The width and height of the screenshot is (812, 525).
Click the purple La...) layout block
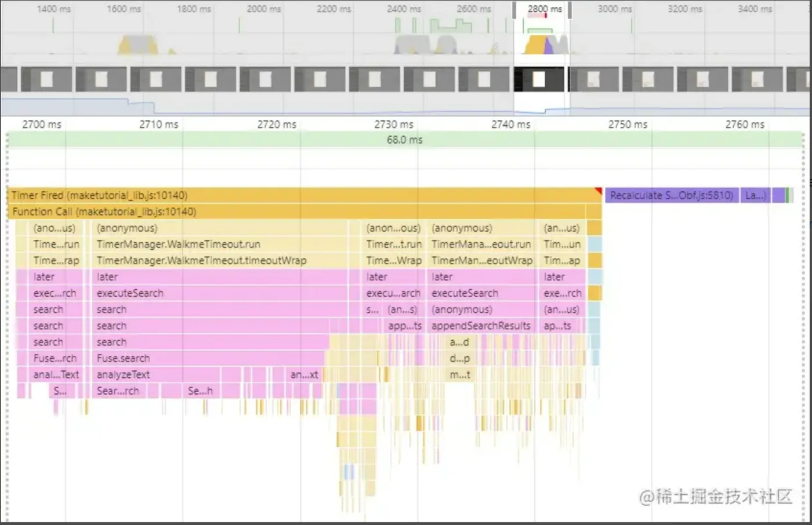[755, 195]
